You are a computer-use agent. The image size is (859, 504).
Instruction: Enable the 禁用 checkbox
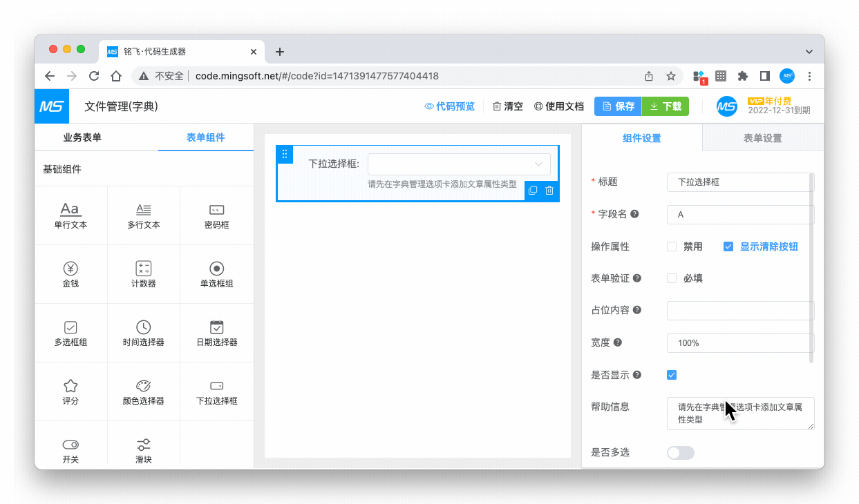[x=672, y=246]
